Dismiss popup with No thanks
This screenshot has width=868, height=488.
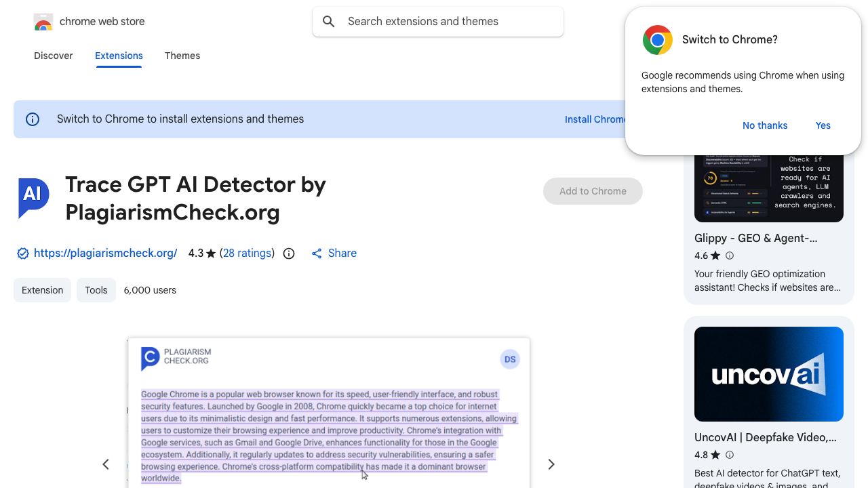point(765,125)
